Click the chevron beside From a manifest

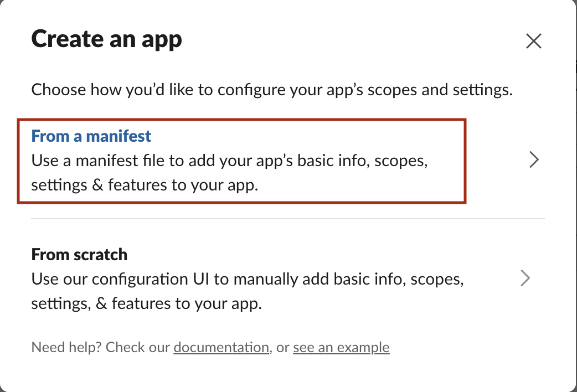(x=534, y=160)
